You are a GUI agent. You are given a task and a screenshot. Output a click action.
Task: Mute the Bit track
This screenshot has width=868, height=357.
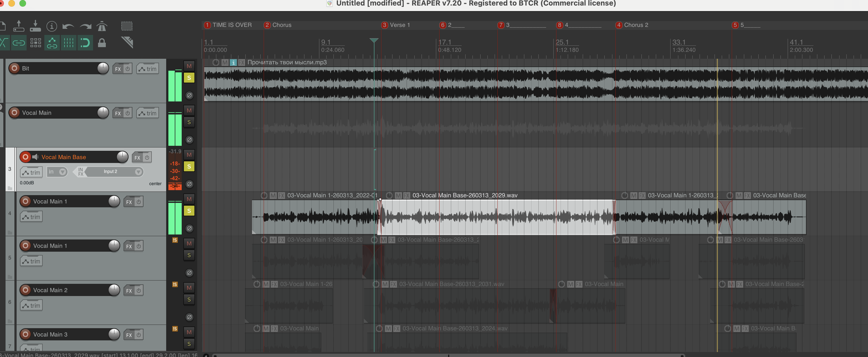click(x=189, y=66)
